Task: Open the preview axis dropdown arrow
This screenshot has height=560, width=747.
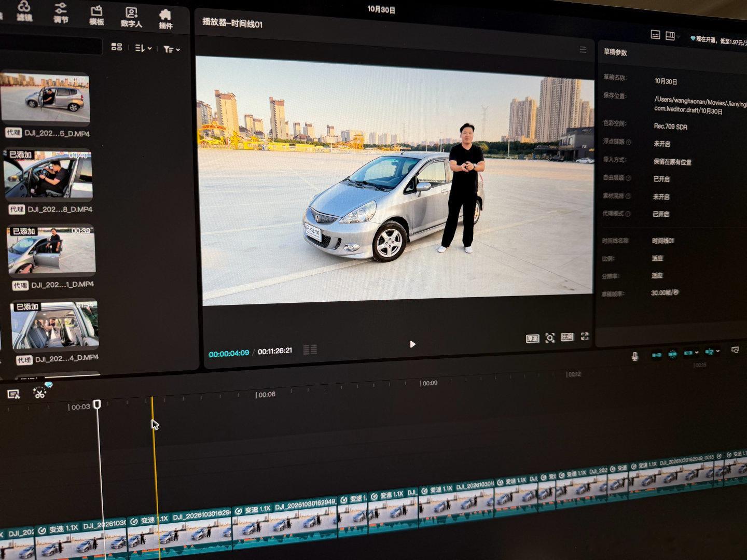Action: 718,351
